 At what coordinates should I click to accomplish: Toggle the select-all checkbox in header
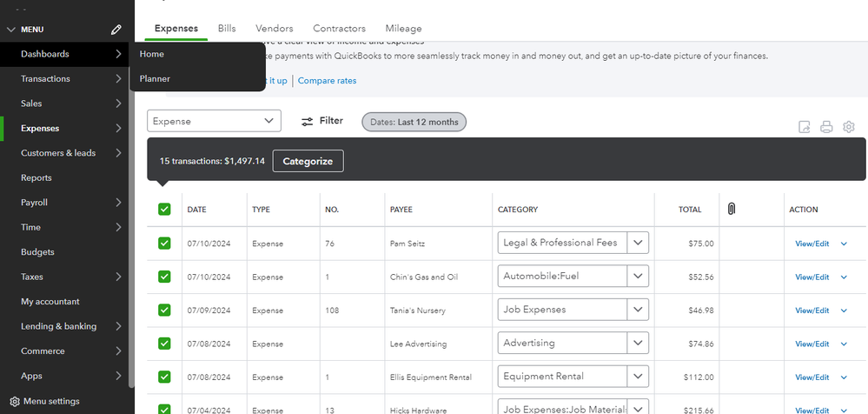[164, 209]
